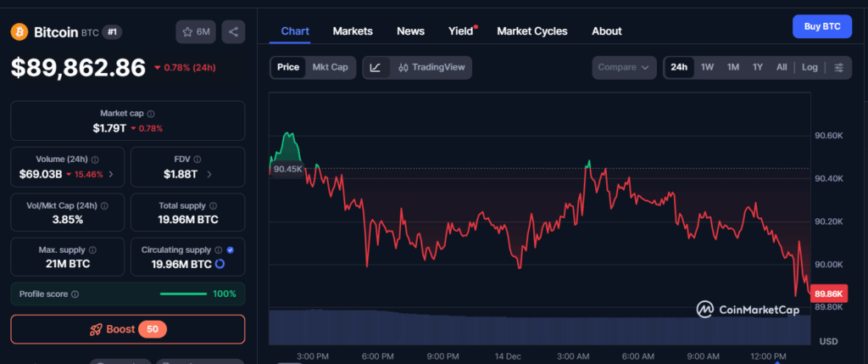This screenshot has height=364, width=868.
Task: Open the Markets tab
Action: [x=353, y=31]
